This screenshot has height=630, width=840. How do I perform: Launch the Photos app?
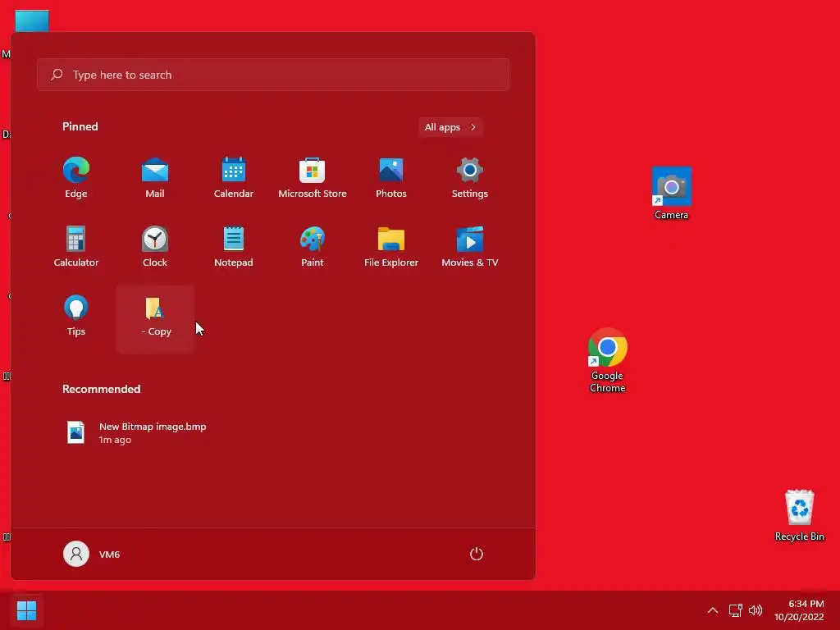391,180
